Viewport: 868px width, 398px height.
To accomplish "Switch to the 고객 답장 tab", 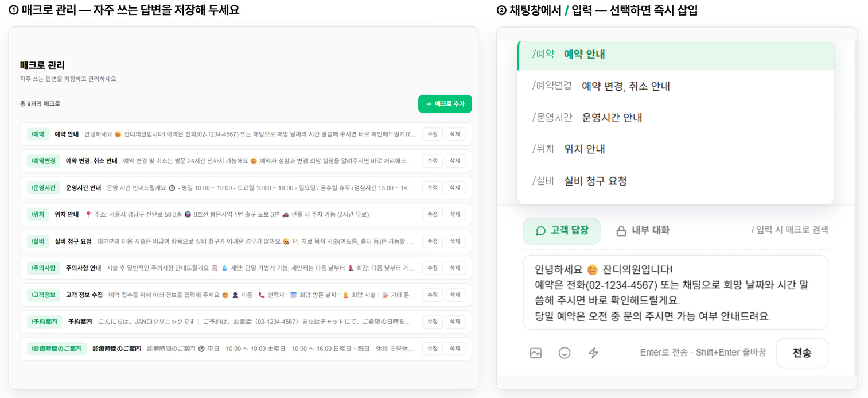I will click(562, 231).
